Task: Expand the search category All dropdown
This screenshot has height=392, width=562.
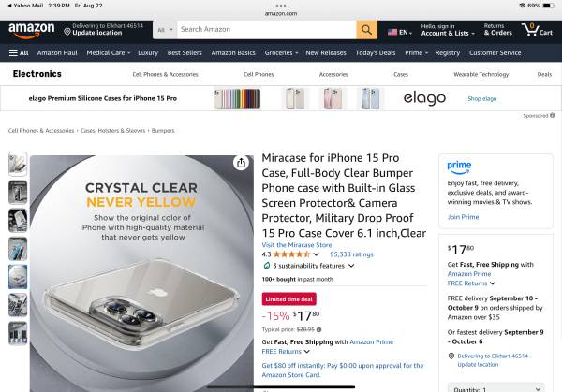Action: [x=163, y=30]
